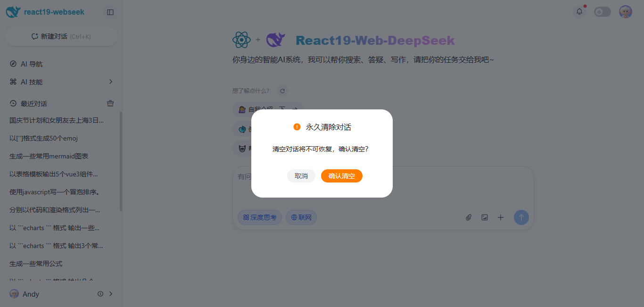Collapse the sidebar panel icon
The image size is (644, 307).
pos(110,12)
